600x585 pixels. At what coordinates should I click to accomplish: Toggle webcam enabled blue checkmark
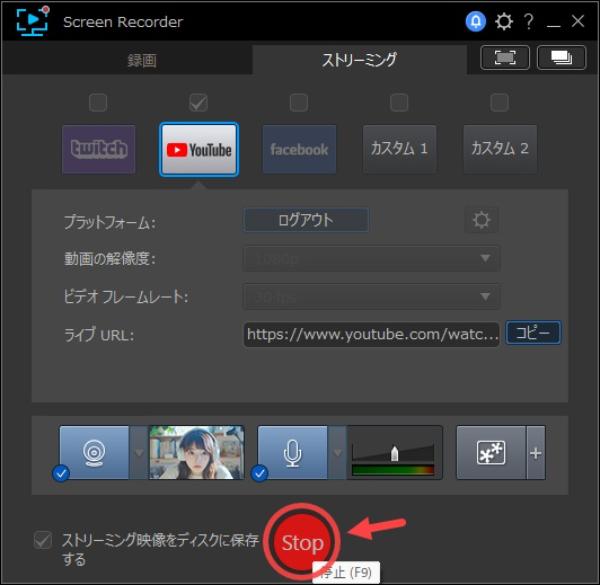tap(61, 474)
